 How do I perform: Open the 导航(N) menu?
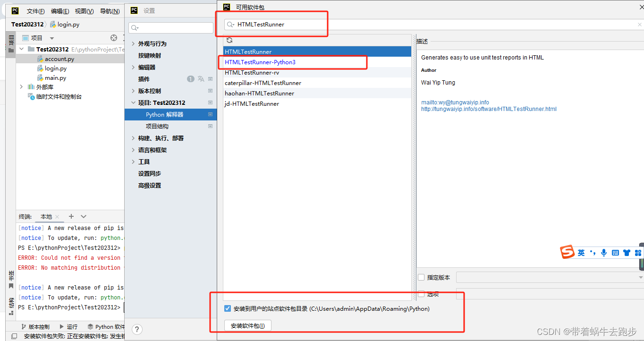pyautogui.click(x=110, y=11)
